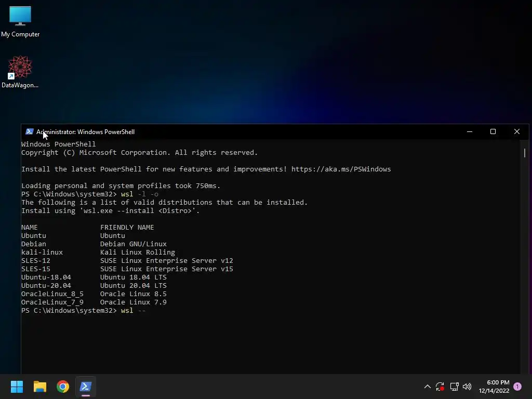Viewport: 532px width, 399px height.
Task: Open the notification badge in the tray
Action: click(517, 387)
